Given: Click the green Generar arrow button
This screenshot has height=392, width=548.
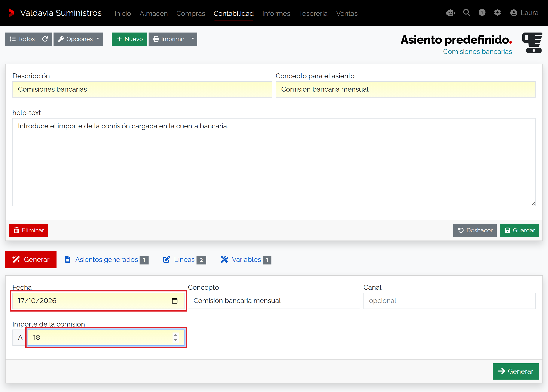Looking at the screenshot, I should pyautogui.click(x=516, y=371).
